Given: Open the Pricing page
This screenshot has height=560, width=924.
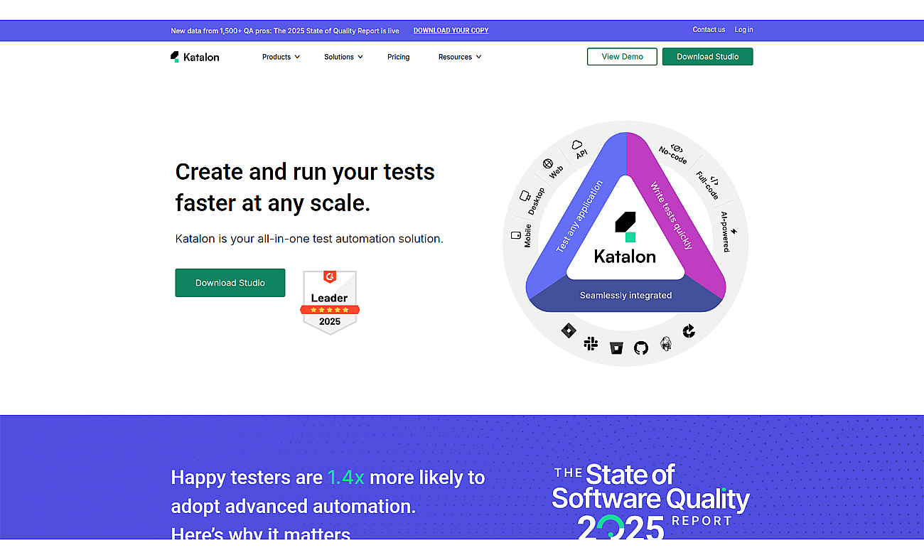Looking at the screenshot, I should (x=398, y=57).
